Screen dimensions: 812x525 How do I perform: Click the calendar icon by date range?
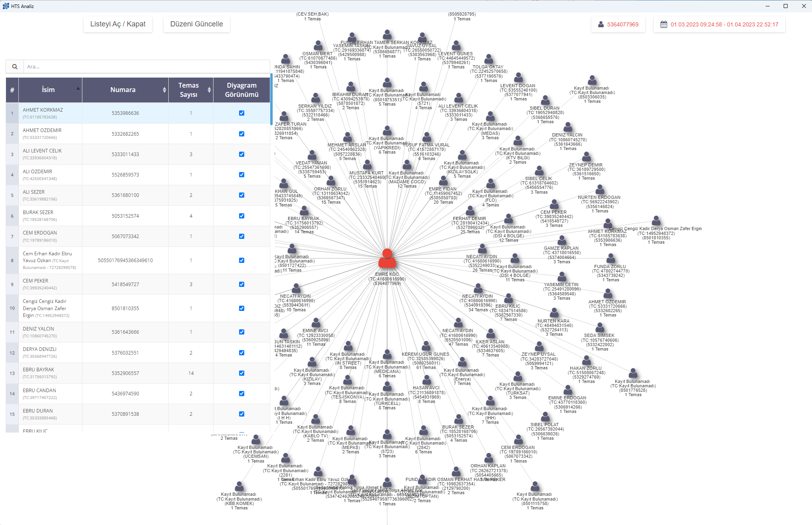click(x=664, y=24)
